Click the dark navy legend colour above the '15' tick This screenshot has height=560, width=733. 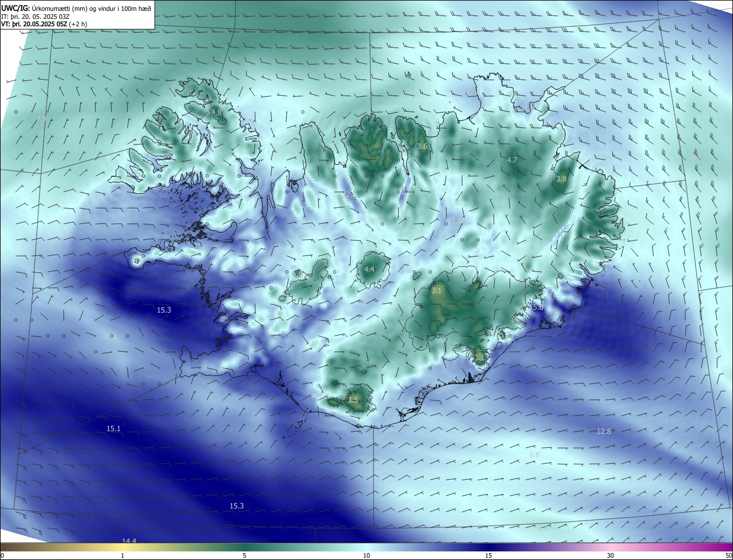click(x=488, y=547)
